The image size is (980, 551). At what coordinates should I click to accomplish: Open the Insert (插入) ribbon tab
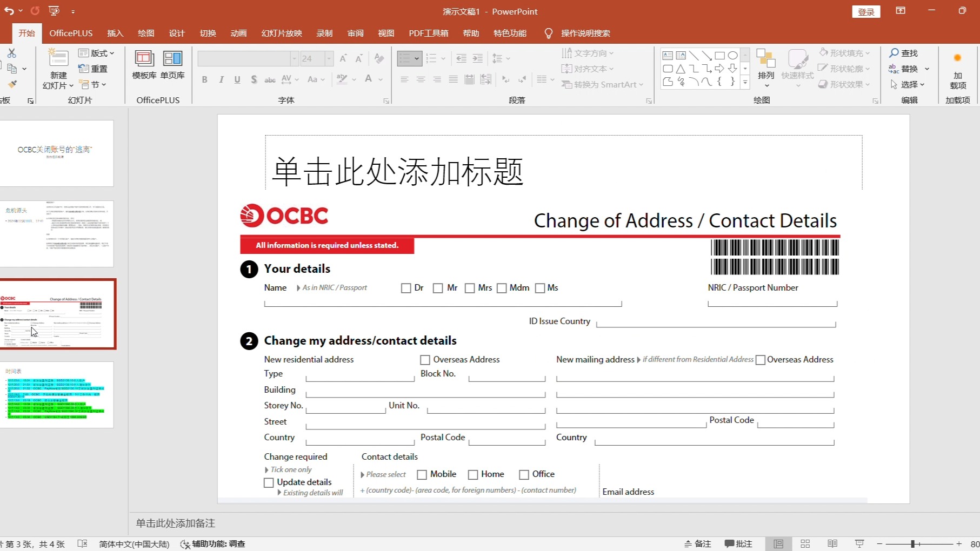point(115,33)
